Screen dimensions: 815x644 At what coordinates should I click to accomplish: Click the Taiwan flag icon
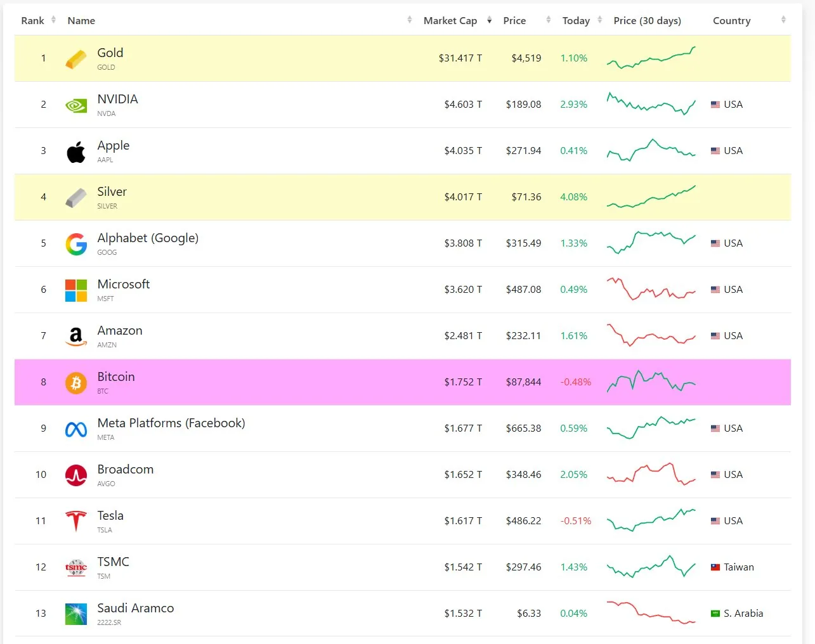(715, 567)
